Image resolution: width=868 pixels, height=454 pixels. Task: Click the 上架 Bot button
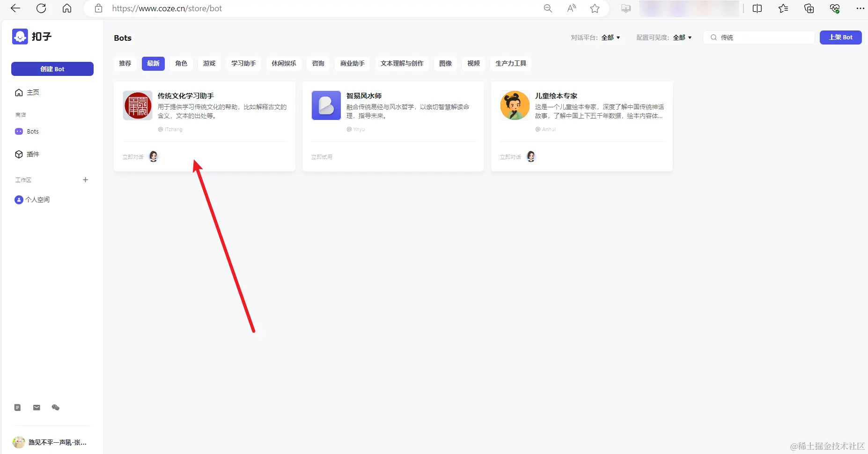pyautogui.click(x=841, y=37)
